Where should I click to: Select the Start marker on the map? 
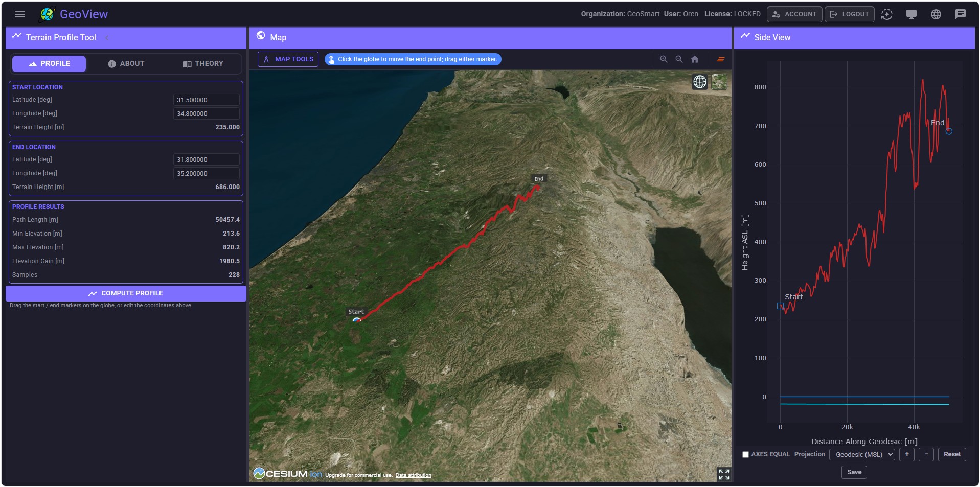pos(357,319)
